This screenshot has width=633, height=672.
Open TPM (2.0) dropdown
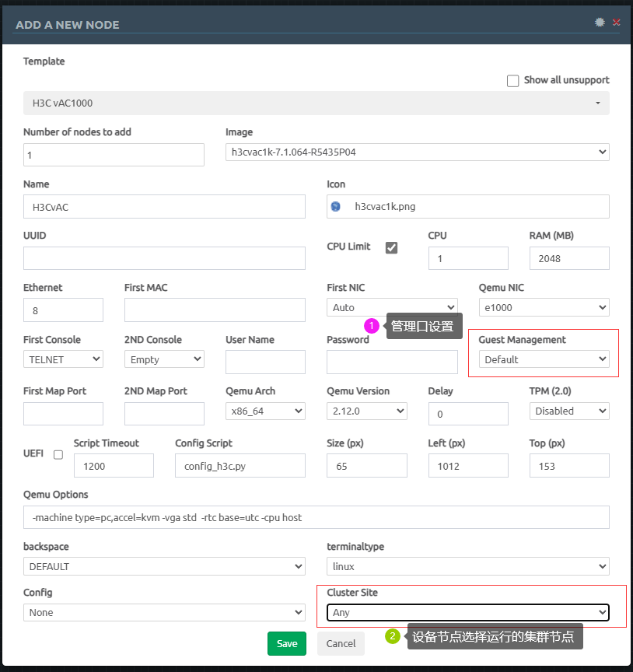tap(569, 411)
